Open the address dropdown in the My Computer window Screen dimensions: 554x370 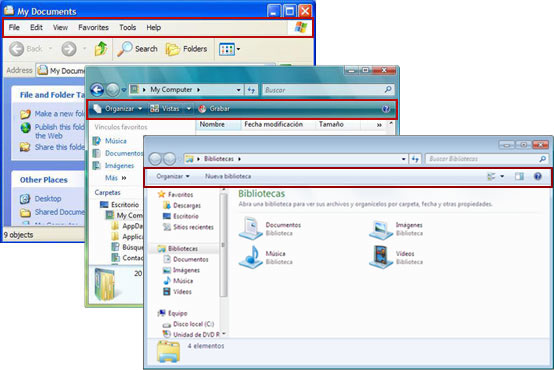pyautogui.click(x=238, y=90)
